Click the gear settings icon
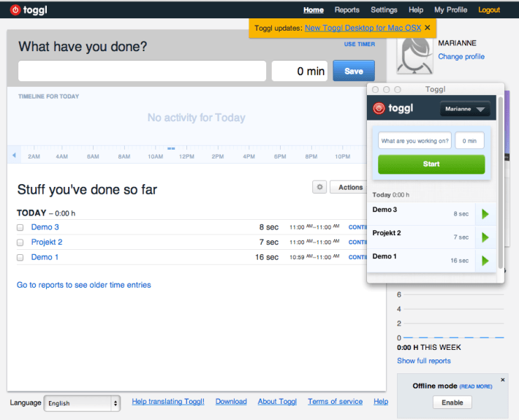The image size is (519, 420). tap(319, 187)
